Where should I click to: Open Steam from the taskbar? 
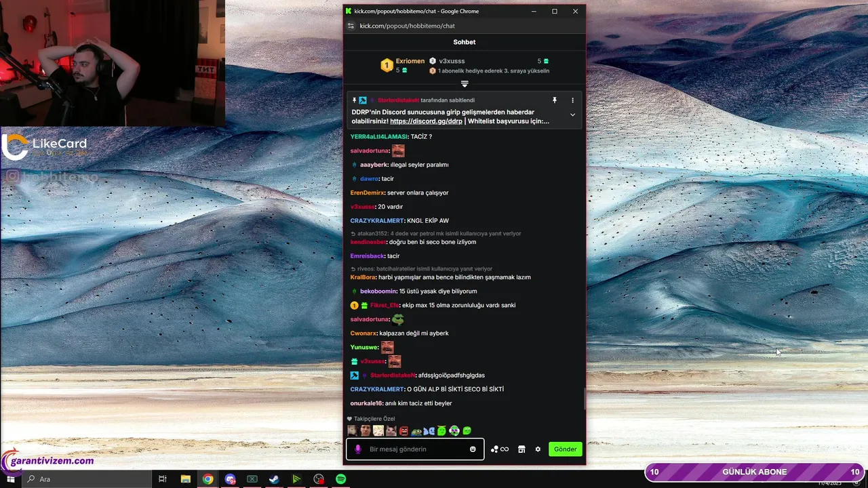(274, 479)
